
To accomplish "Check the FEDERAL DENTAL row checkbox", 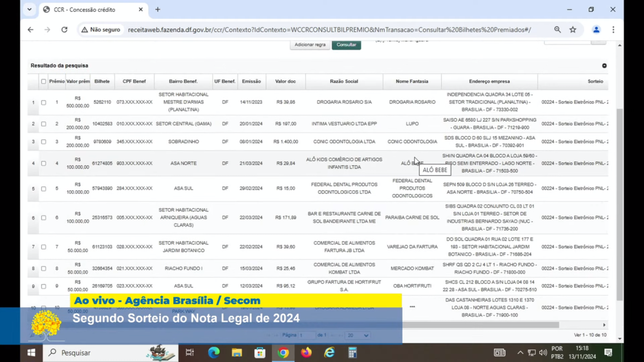I will click(44, 189).
